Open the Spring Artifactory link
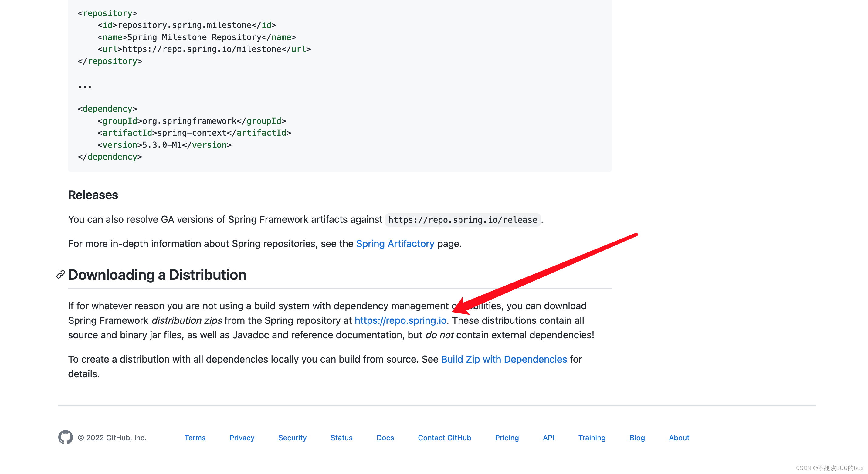The height and width of the screenshot is (474, 868). click(x=395, y=243)
